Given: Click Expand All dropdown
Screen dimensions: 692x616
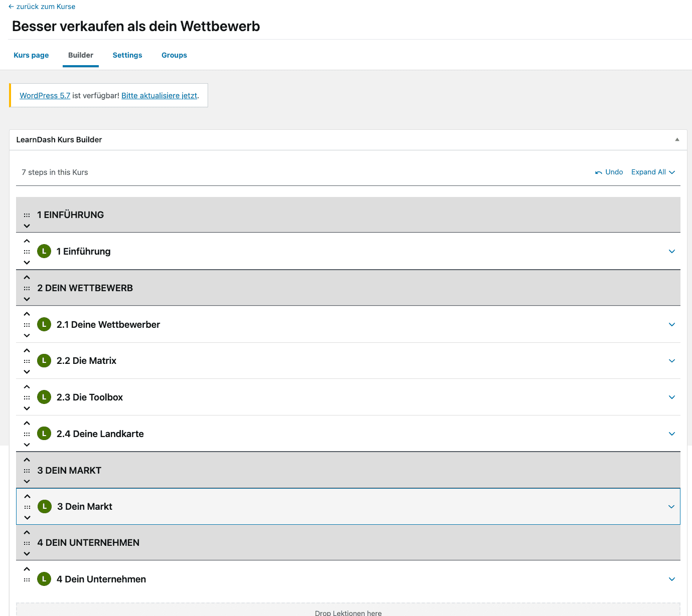Looking at the screenshot, I should [653, 172].
